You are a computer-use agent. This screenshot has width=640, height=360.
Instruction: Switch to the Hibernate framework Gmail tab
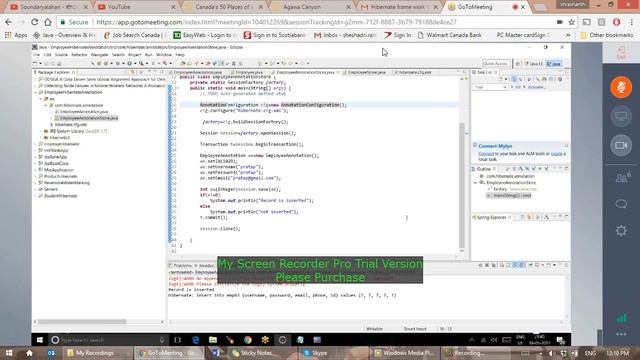click(398, 7)
